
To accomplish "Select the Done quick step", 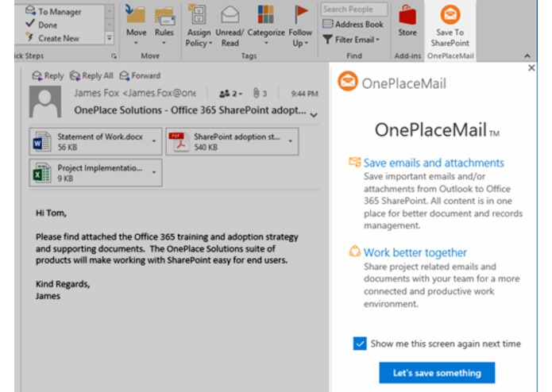I will pyautogui.click(x=41, y=25).
